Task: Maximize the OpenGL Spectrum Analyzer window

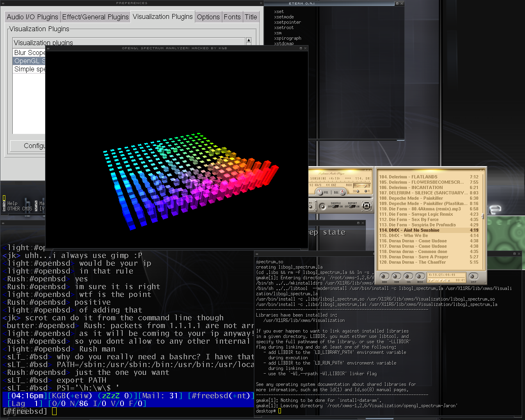Action: pyautogui.click(x=301, y=48)
